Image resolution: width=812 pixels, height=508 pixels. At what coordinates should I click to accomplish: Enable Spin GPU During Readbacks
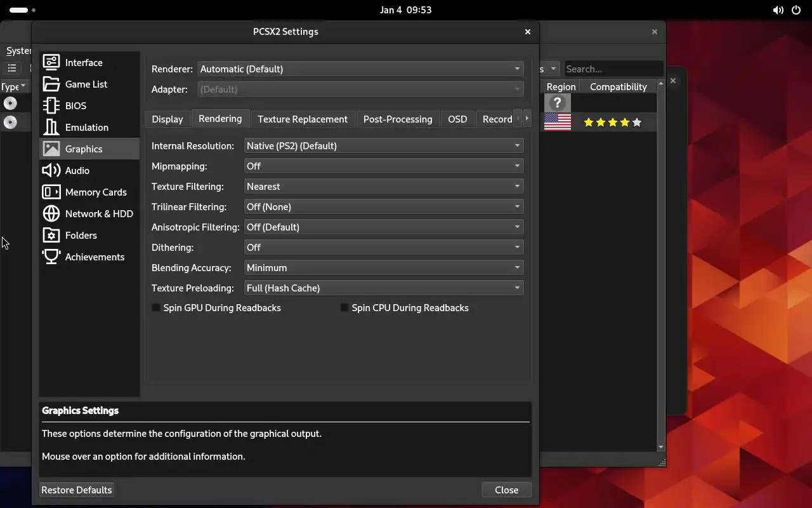click(216, 307)
